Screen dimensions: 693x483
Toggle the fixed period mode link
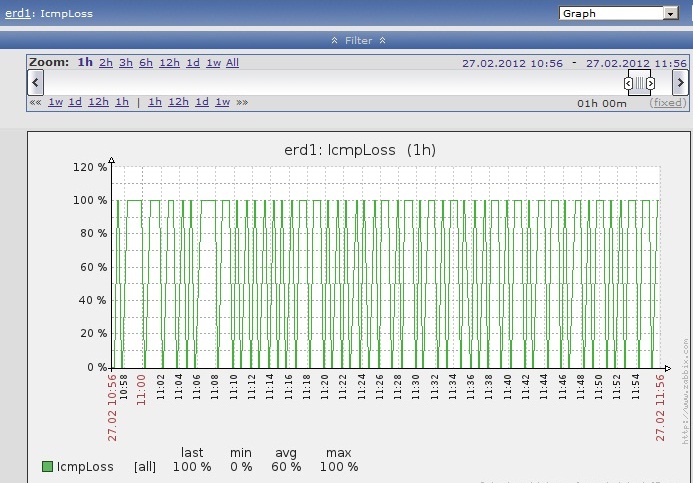point(667,102)
